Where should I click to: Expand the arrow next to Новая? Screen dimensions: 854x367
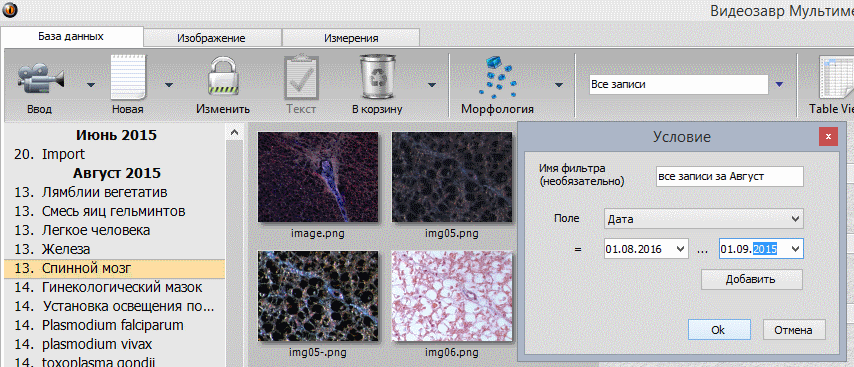point(169,84)
